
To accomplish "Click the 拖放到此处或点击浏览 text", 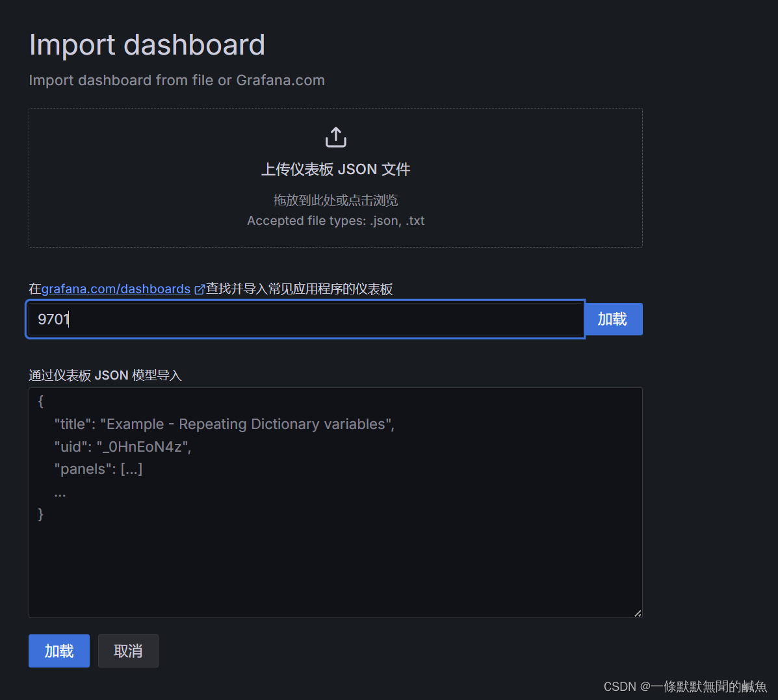I will [335, 200].
